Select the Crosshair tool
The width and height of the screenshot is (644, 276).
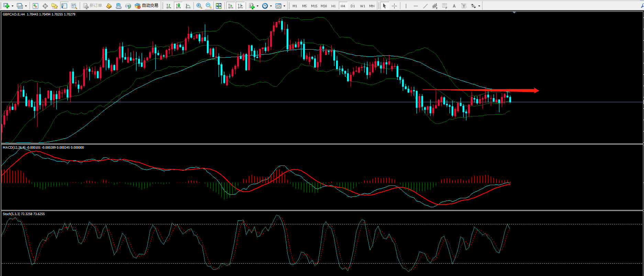click(x=394, y=6)
